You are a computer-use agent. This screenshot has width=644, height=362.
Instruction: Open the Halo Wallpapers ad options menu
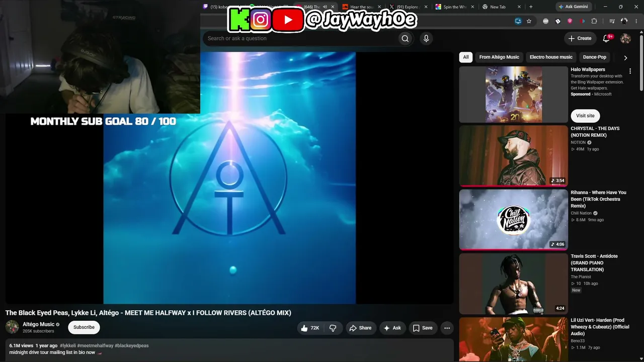tap(630, 71)
